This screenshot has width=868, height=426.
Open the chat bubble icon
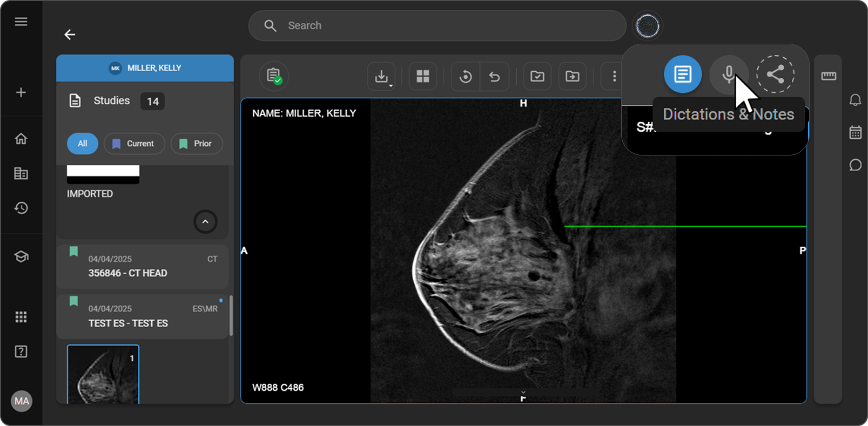coord(855,165)
